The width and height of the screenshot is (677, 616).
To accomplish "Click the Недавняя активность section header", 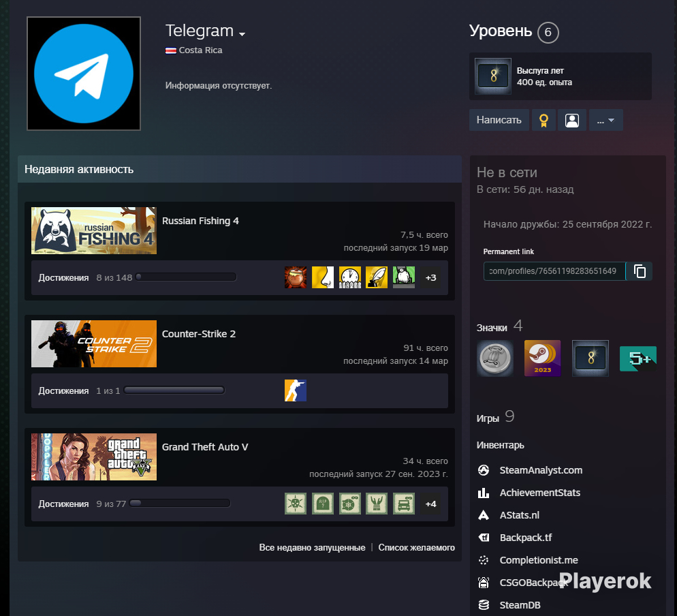I will tap(240, 169).
